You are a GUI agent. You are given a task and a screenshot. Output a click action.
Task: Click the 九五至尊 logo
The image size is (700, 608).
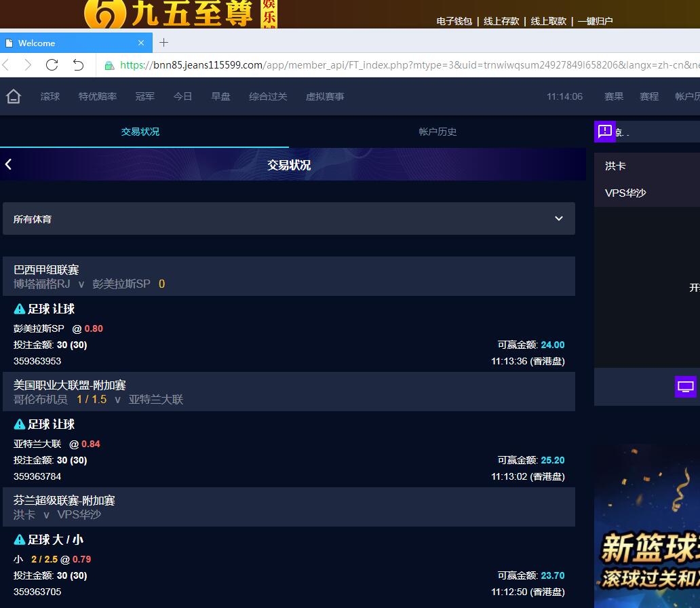[x=180, y=14]
